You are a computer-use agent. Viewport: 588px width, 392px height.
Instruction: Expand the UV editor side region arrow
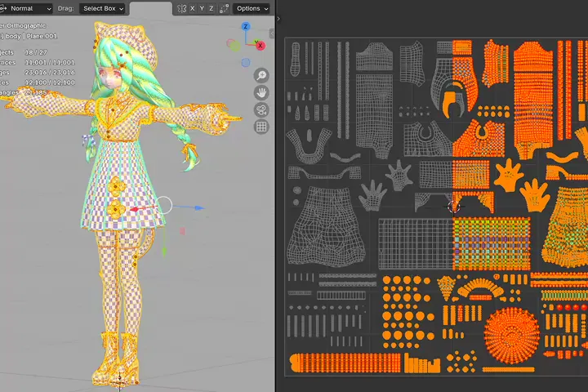[x=280, y=18]
